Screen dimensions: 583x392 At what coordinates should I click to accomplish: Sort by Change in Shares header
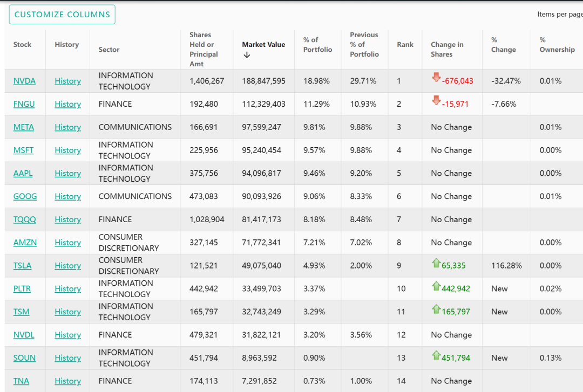pyautogui.click(x=447, y=50)
